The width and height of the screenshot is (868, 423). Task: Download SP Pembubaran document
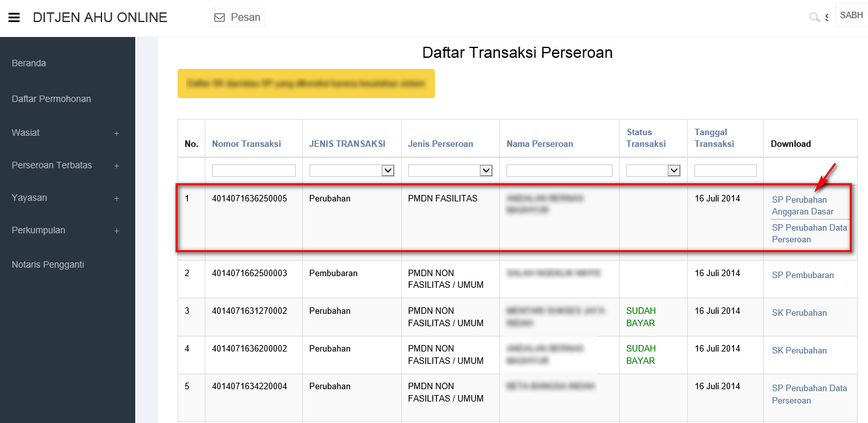click(802, 275)
